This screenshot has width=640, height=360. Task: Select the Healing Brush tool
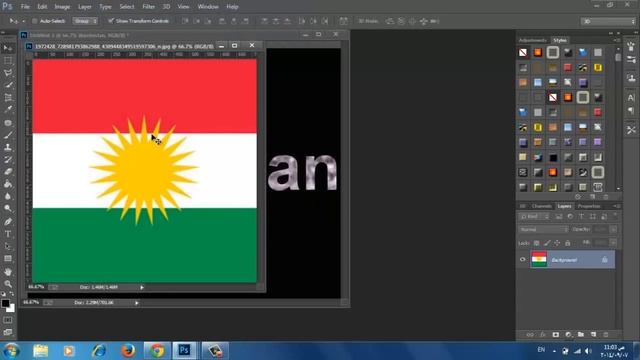[x=8, y=122]
